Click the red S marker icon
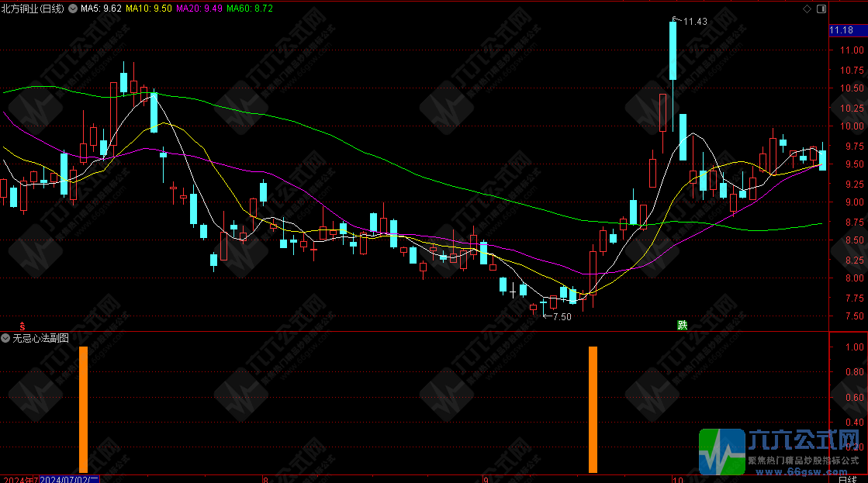868x483 pixels. click(x=22, y=325)
